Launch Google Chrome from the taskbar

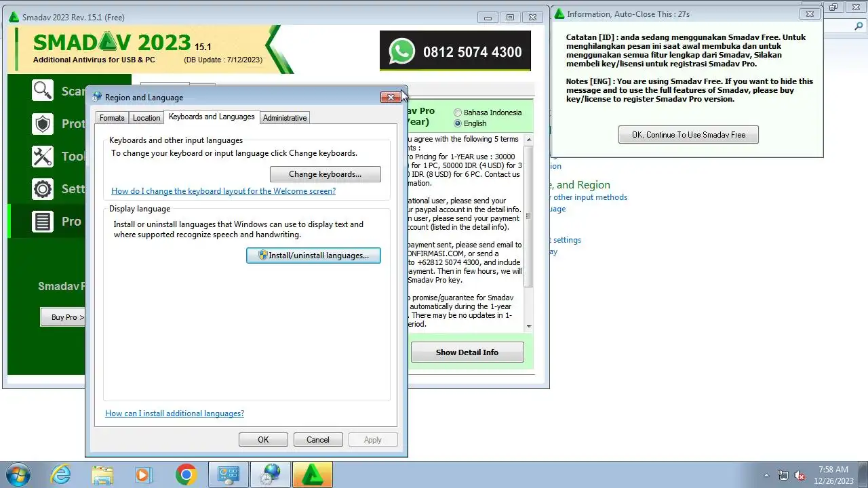tap(186, 474)
